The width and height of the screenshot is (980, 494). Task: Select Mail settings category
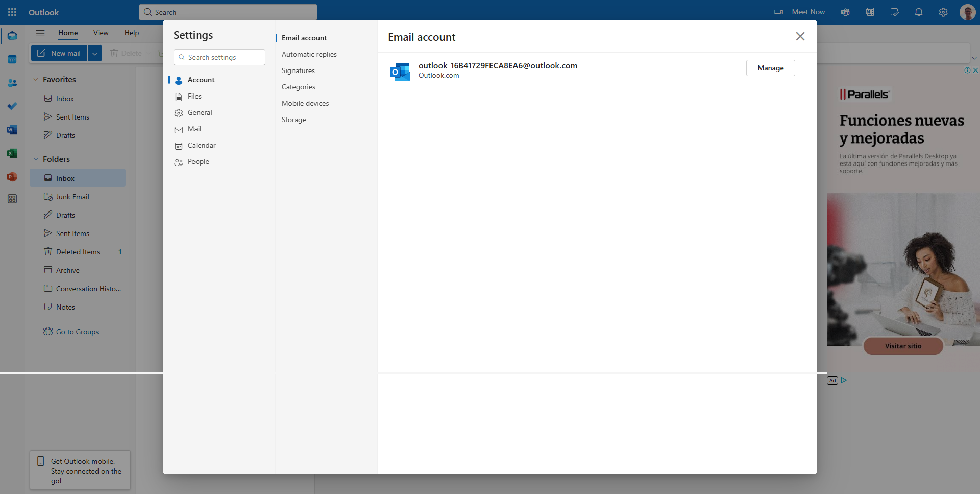(219, 129)
